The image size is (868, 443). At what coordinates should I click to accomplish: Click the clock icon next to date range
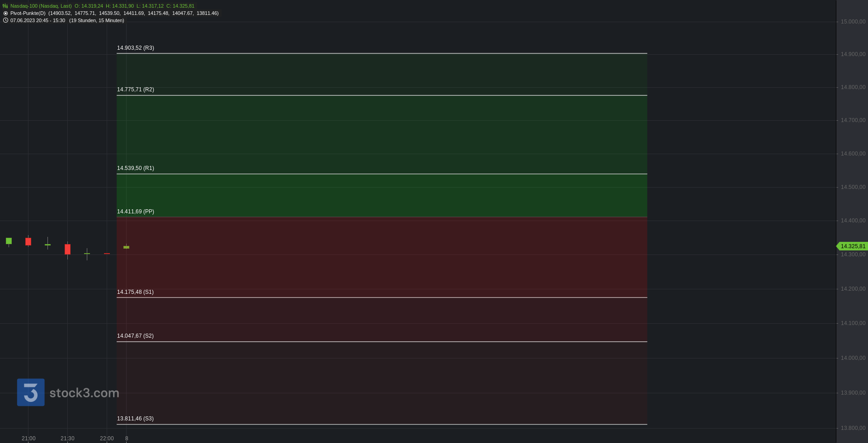[x=5, y=20]
